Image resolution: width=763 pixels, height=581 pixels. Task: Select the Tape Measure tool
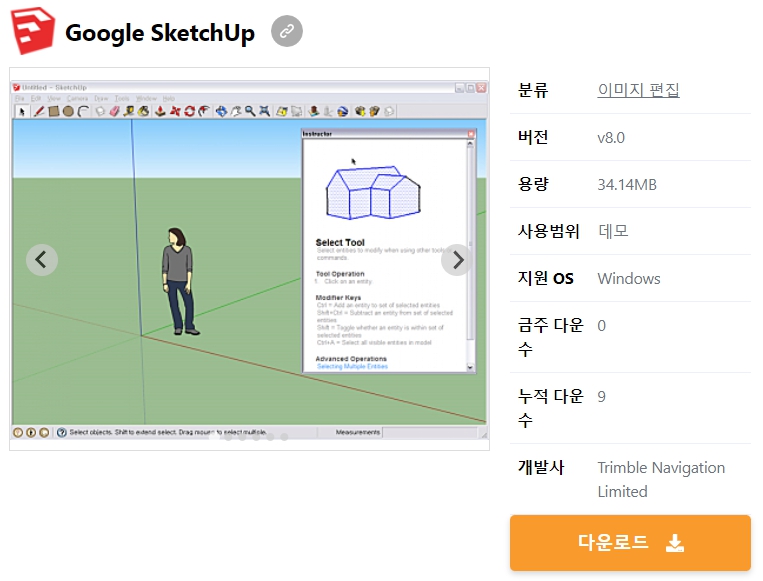click(x=128, y=111)
